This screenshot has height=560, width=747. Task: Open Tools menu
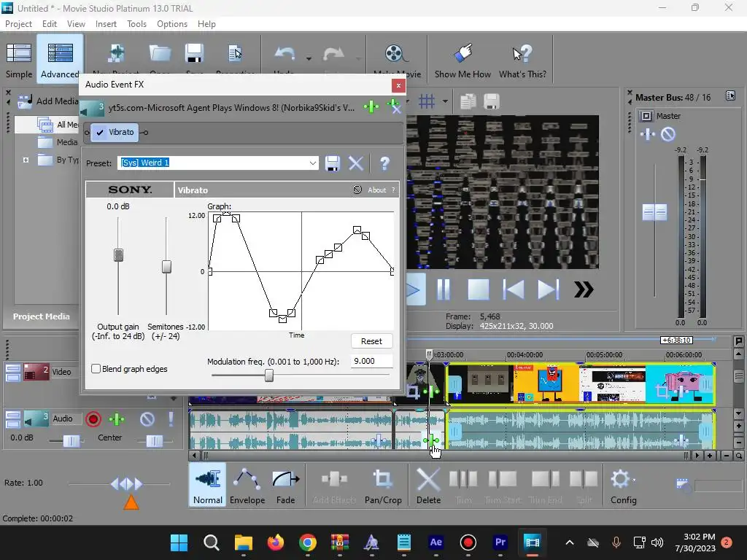click(136, 24)
